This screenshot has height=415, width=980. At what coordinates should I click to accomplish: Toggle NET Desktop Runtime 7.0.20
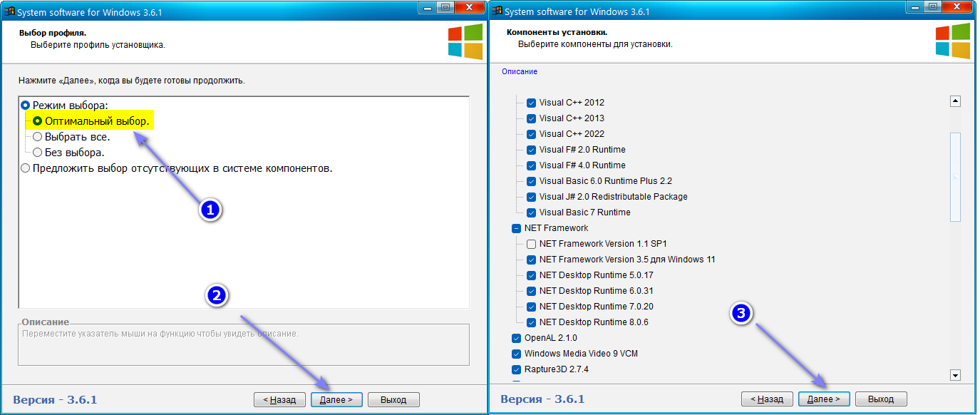pos(532,307)
